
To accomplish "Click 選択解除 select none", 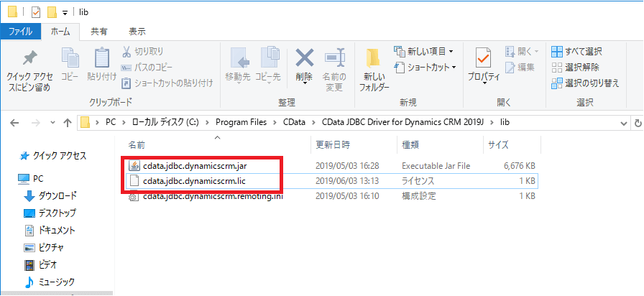I will [575, 68].
